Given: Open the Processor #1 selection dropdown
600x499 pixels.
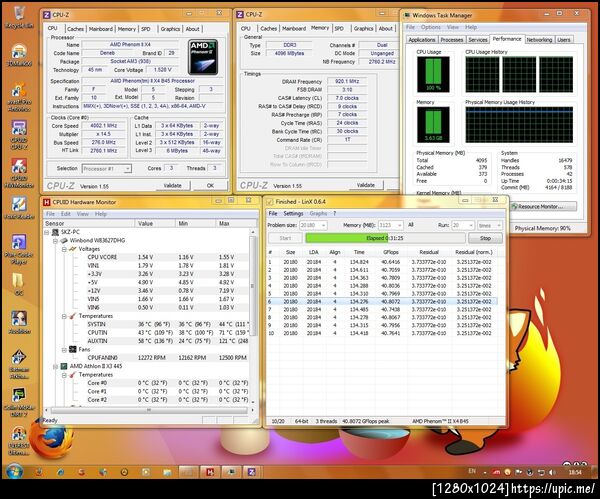Looking at the screenshot, I should coord(128,168).
